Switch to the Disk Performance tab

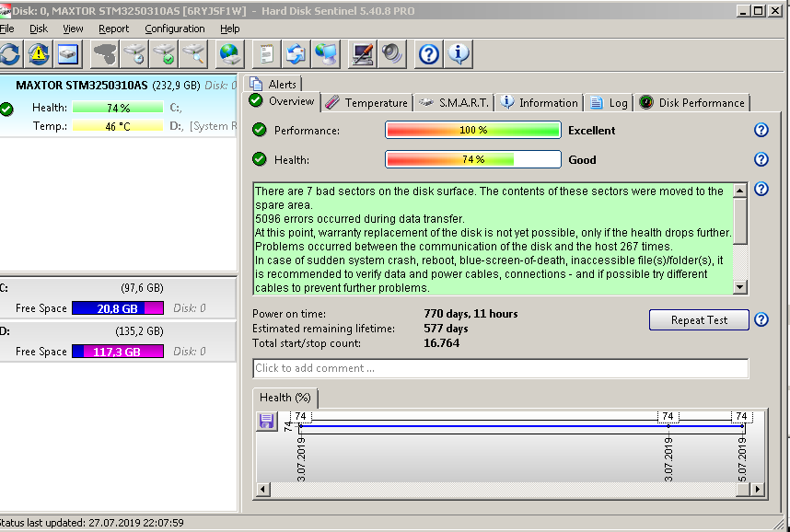pos(692,103)
